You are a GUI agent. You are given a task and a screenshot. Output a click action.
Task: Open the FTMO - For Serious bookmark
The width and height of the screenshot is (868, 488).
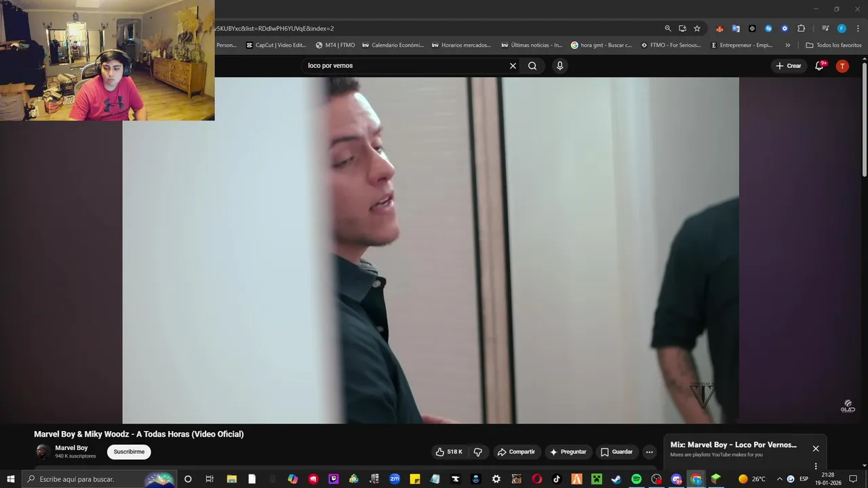point(671,45)
